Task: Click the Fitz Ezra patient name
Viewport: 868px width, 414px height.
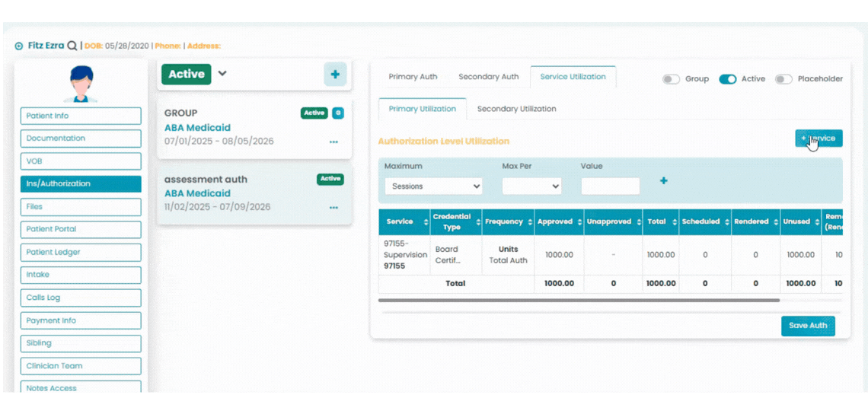Action: click(x=46, y=46)
